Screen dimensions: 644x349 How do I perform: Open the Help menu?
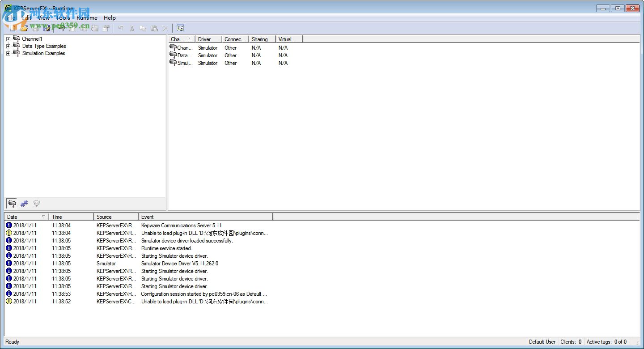pos(110,18)
